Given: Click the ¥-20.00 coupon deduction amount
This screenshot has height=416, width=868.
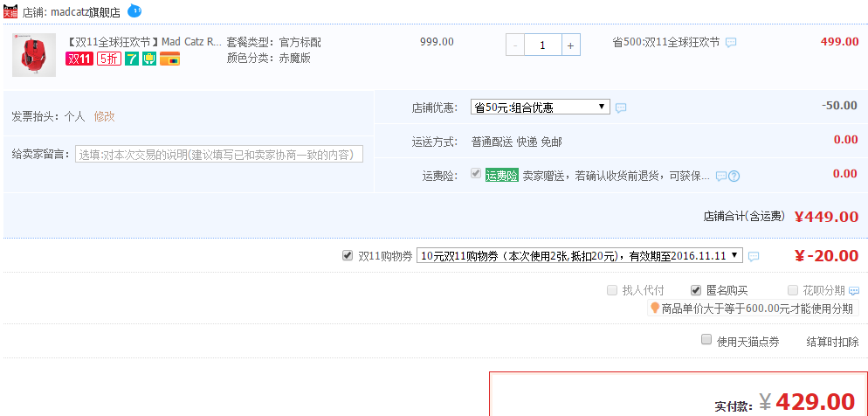Looking at the screenshot, I should pyautogui.click(x=826, y=255).
